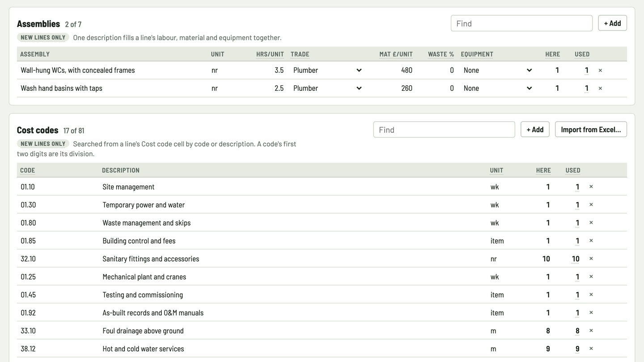Image resolution: width=644 pixels, height=362 pixels.
Task: Delete cost code 33.10 Foul drainage above ground
Action: click(x=591, y=331)
